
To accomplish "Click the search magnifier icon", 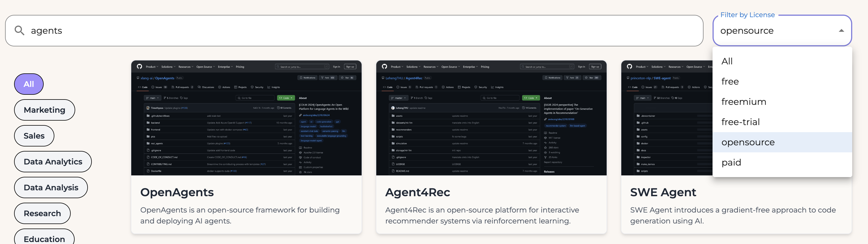I will point(19,31).
